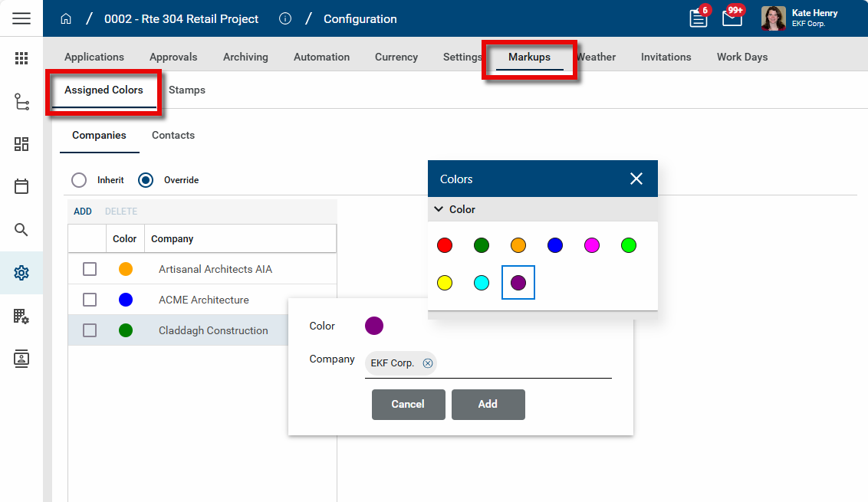This screenshot has height=502, width=868.
Task: Open the hamburger navigation menu
Action: point(21,18)
